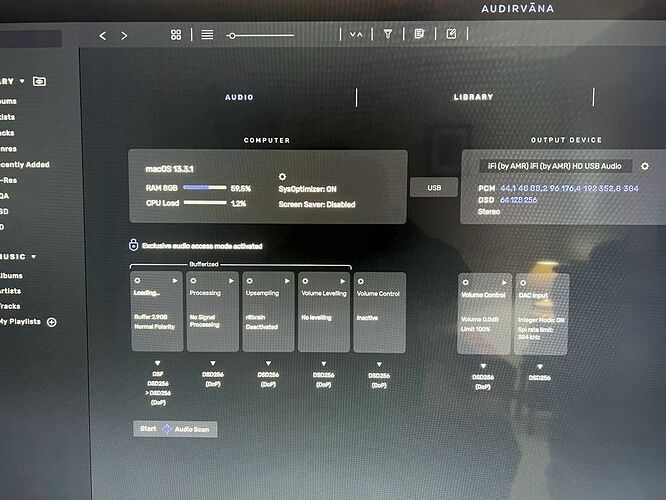Adjust the thumbnail size slider
Image resolution: width=666 pixels, height=500 pixels.
[x=260, y=36]
